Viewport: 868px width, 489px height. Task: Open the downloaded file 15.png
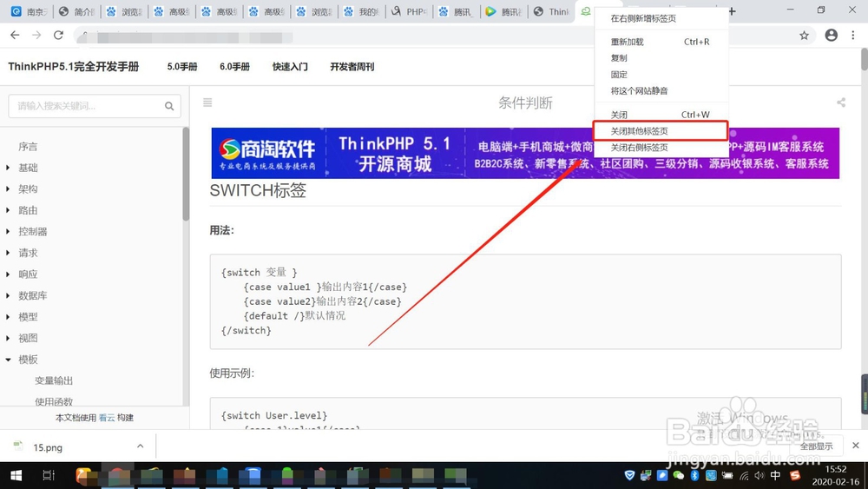coord(48,447)
